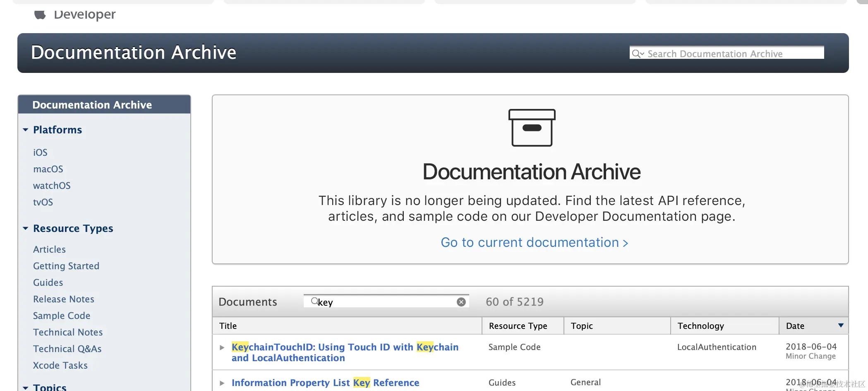Click '2018-06-04' date in KeychainTouchID row
The width and height of the screenshot is (868, 391).
811,346
